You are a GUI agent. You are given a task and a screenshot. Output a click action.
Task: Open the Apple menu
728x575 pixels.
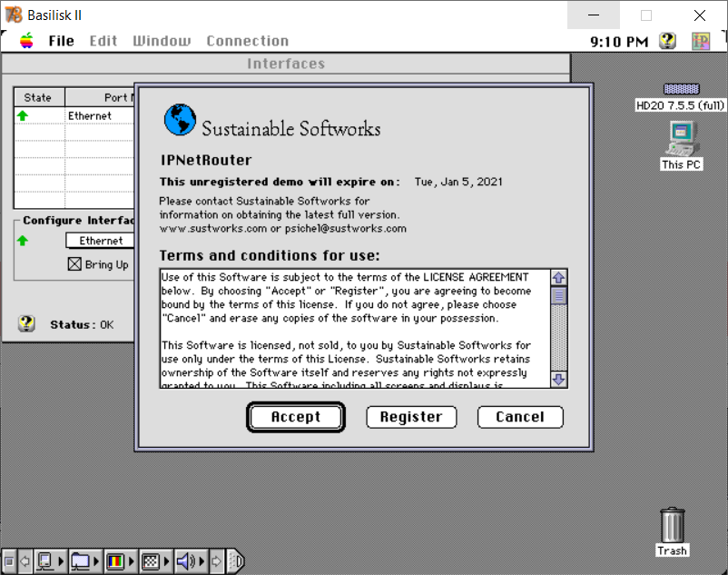click(x=26, y=41)
